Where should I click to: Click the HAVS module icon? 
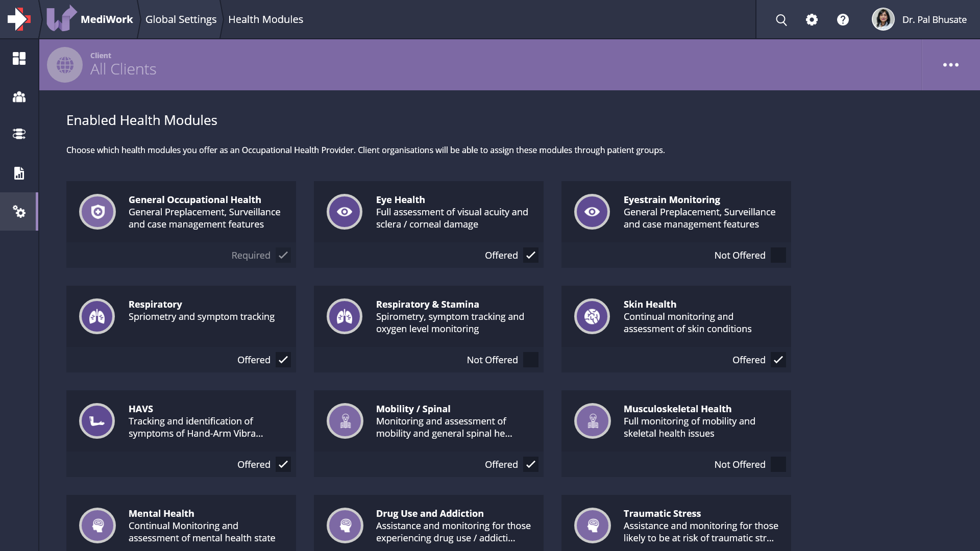point(97,421)
